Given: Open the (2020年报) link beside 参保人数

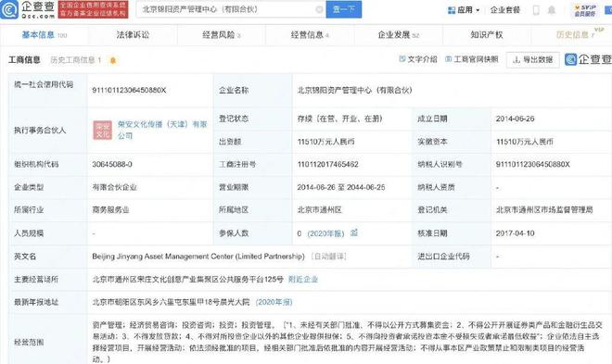Looking at the screenshot, I should (325, 233).
